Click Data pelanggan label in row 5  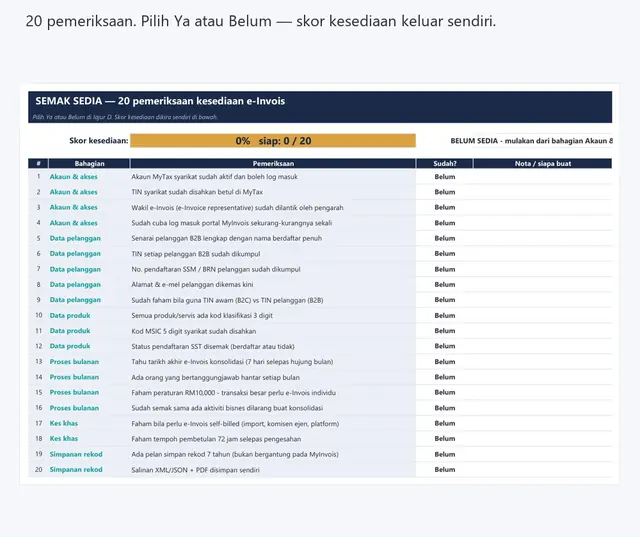75,238
